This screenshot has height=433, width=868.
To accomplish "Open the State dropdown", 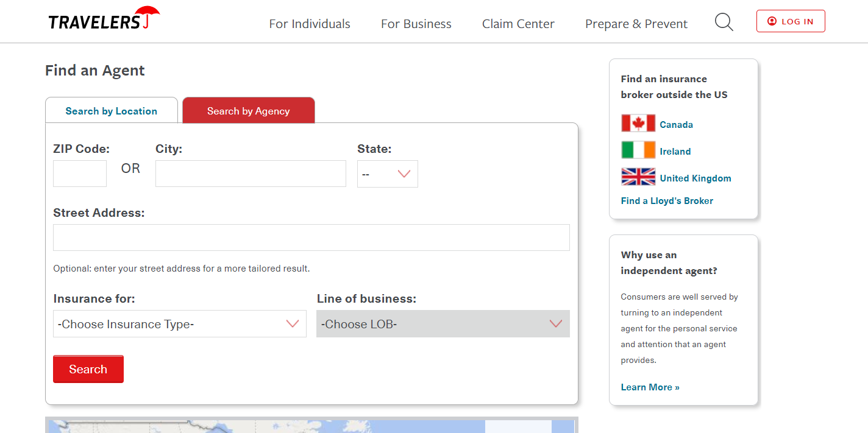I will click(388, 174).
